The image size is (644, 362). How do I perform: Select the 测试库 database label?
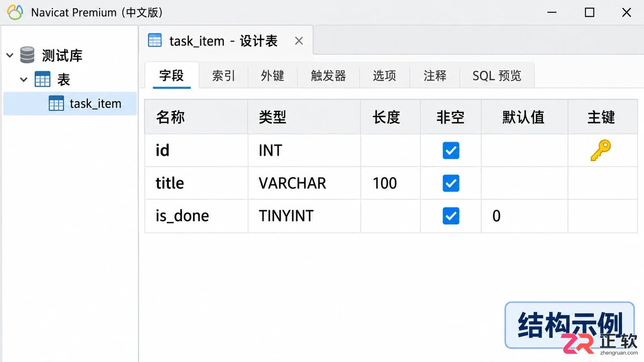click(x=62, y=56)
